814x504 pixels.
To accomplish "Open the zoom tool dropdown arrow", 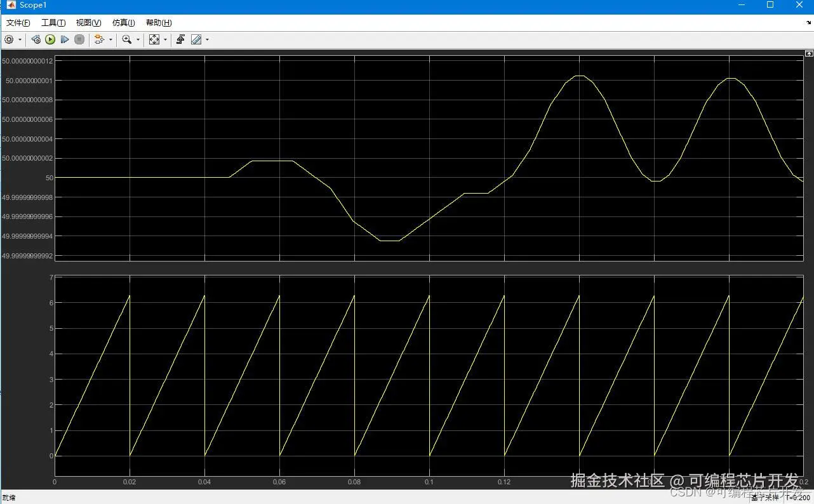I will click(138, 39).
